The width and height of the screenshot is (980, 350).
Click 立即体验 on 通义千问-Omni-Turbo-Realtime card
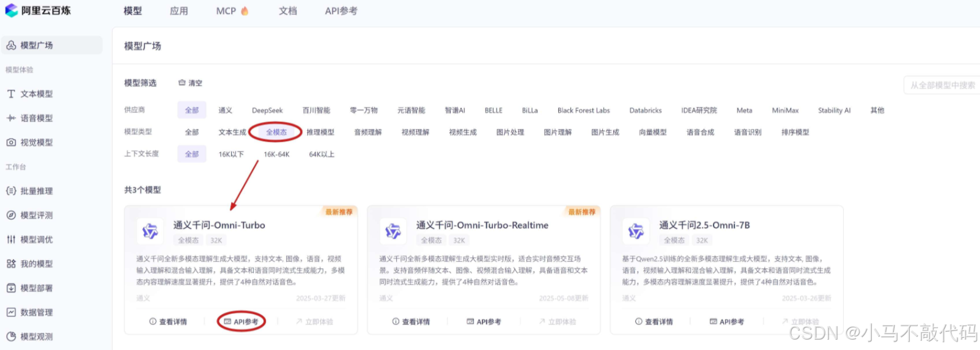(x=558, y=322)
